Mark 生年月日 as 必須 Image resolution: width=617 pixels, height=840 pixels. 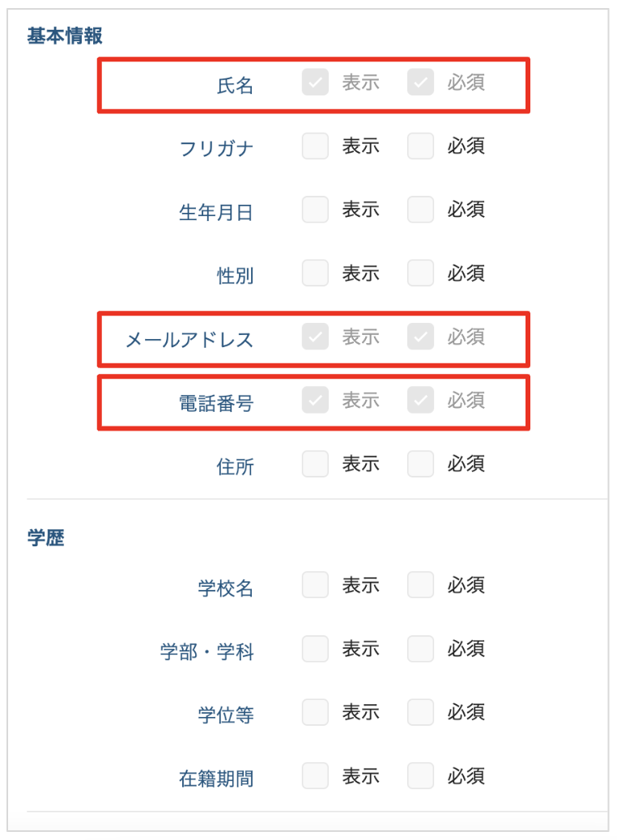[x=420, y=210]
